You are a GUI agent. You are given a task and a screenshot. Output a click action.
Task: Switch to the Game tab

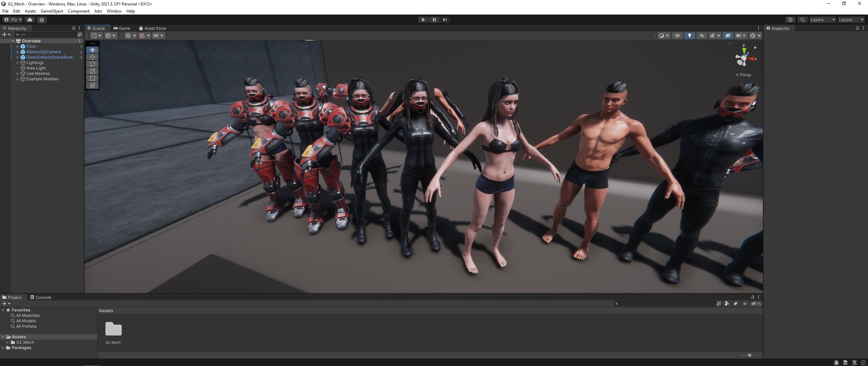[x=122, y=28]
